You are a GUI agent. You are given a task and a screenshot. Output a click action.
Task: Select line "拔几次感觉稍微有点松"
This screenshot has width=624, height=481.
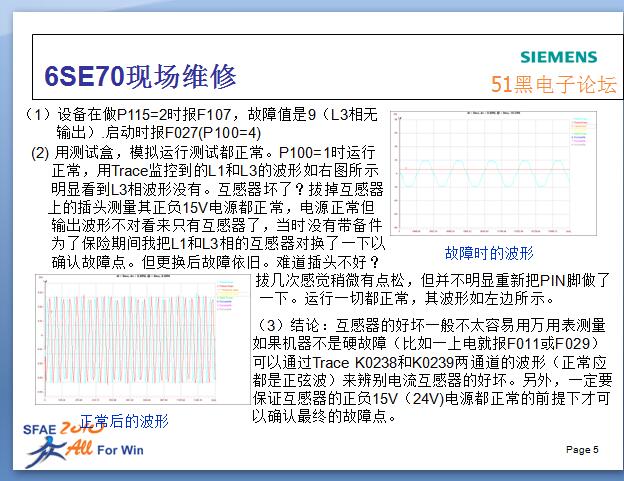(x=330, y=280)
